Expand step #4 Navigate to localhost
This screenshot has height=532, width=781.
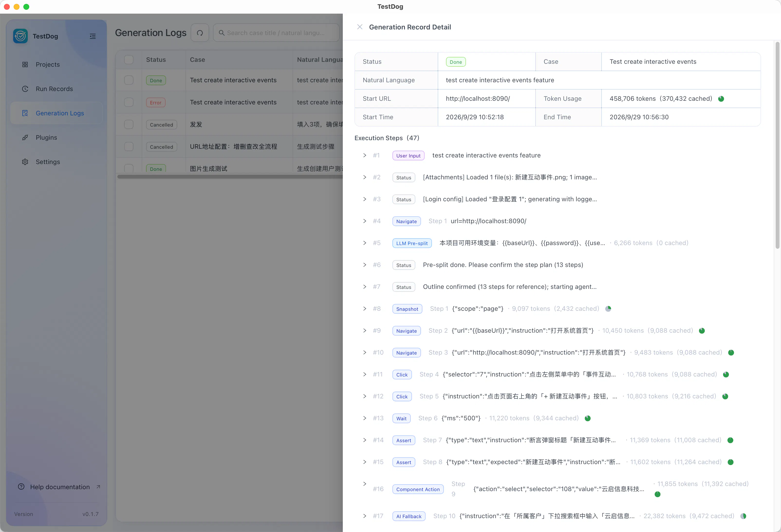coord(365,221)
